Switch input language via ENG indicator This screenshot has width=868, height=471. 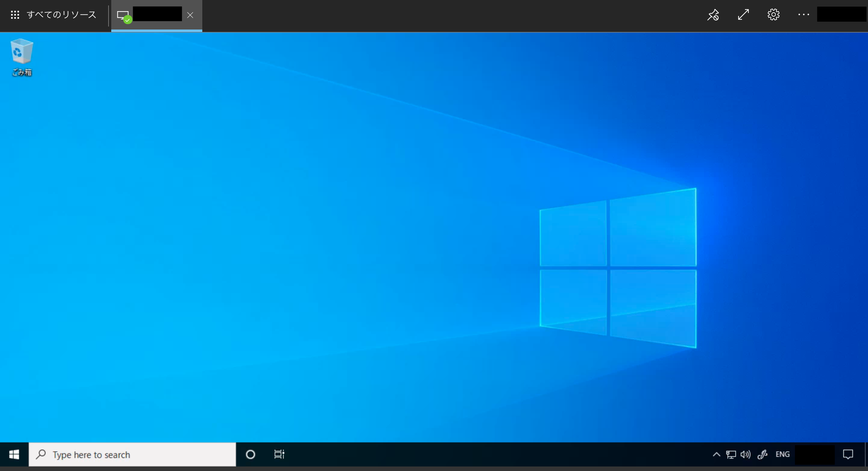(782, 454)
